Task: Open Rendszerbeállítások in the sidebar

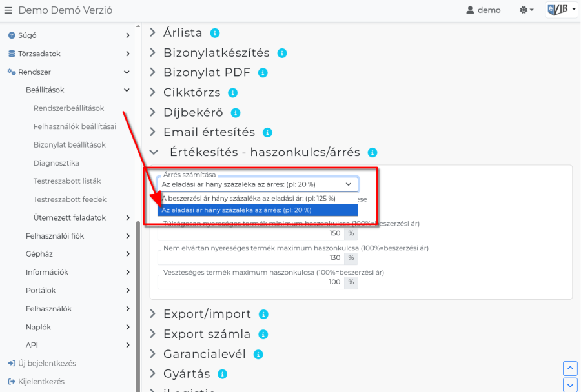Action: click(70, 108)
